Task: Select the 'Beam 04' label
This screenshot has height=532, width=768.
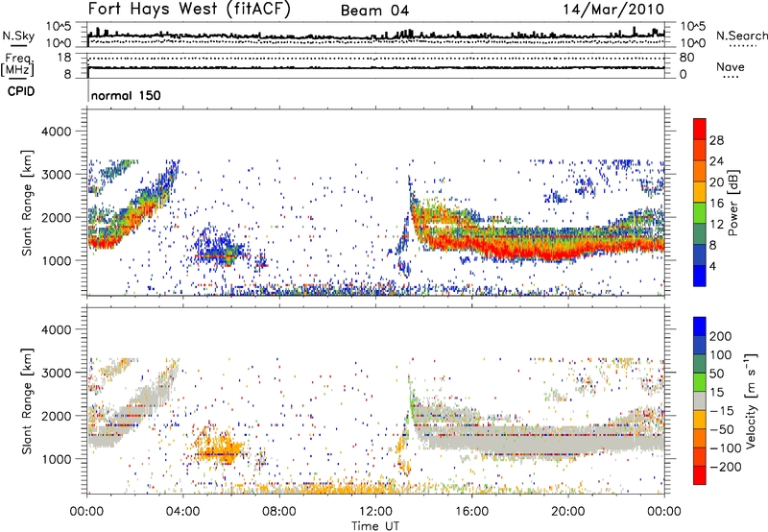Action: [x=374, y=11]
